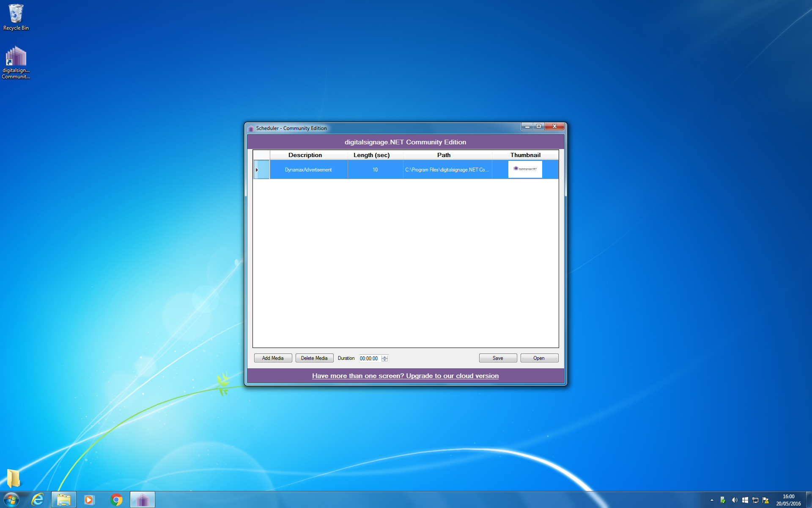Click the Show desktop button on the taskbar

(x=809, y=500)
